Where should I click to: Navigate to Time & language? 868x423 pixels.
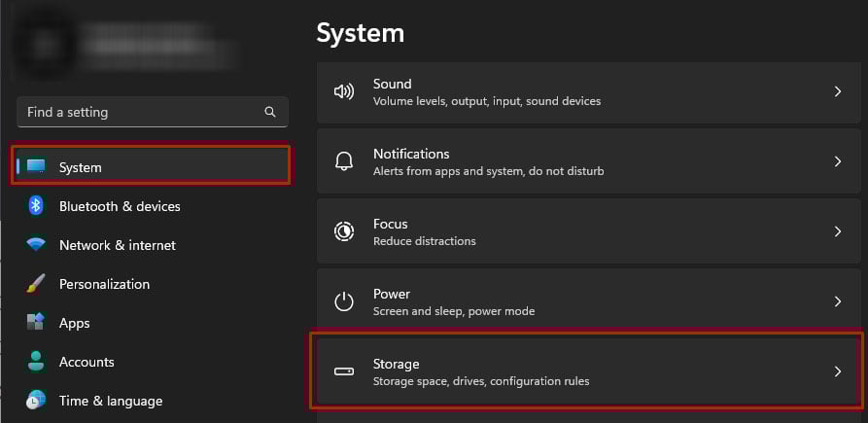click(x=110, y=401)
